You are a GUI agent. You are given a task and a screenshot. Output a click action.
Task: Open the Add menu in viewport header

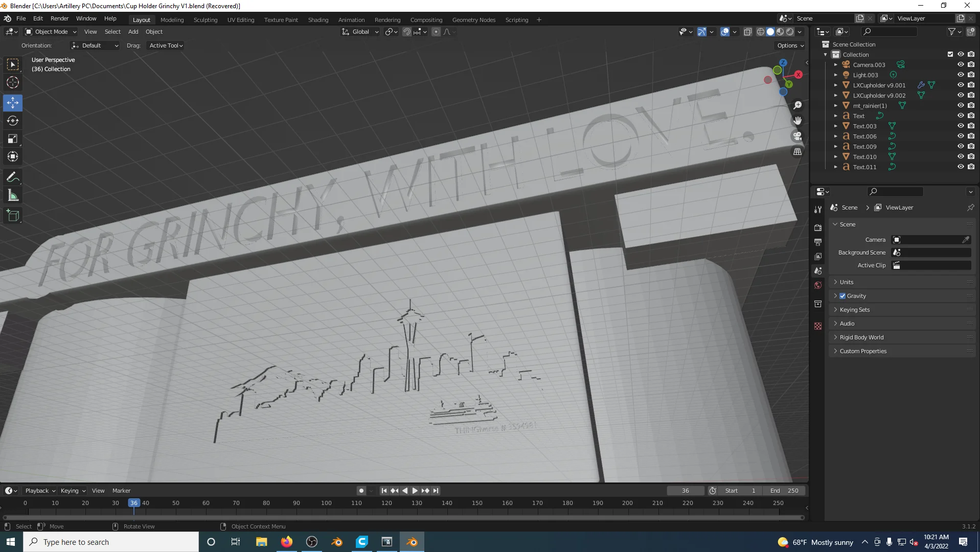[x=133, y=32]
